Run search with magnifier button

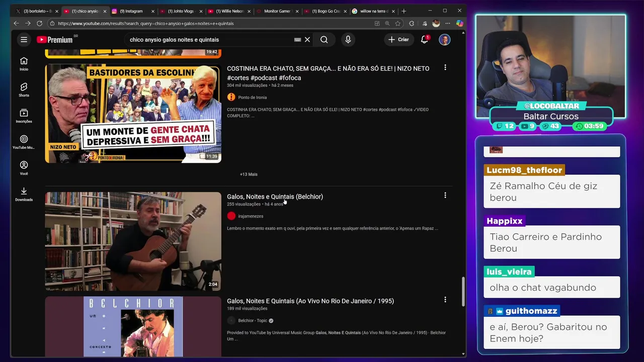(324, 40)
